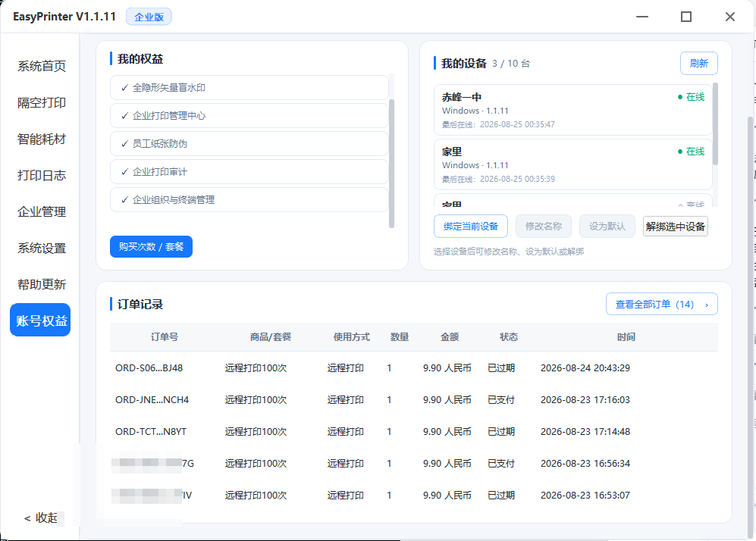The width and height of the screenshot is (756, 541).
Task: Click the 企业版 edition badge
Action: tap(149, 17)
